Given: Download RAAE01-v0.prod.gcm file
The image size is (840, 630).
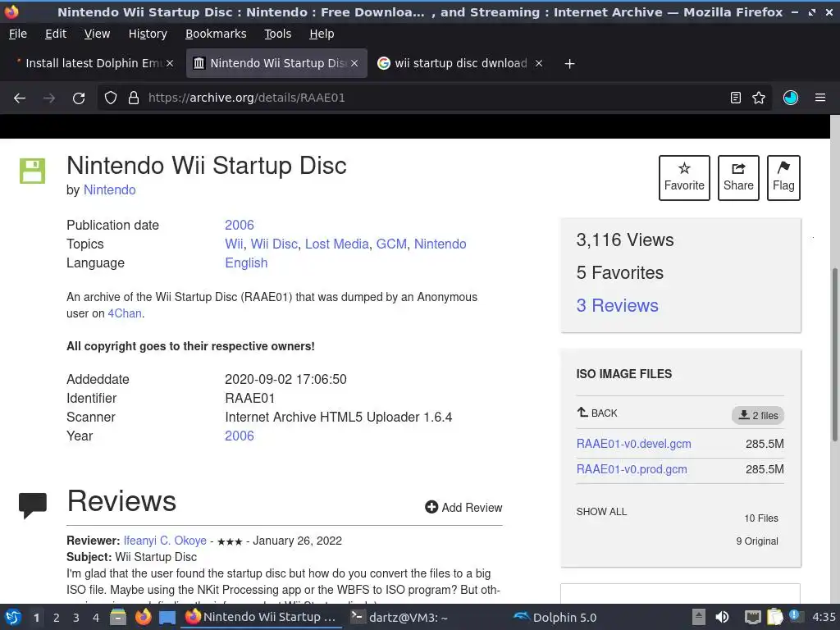Looking at the screenshot, I should point(632,469).
